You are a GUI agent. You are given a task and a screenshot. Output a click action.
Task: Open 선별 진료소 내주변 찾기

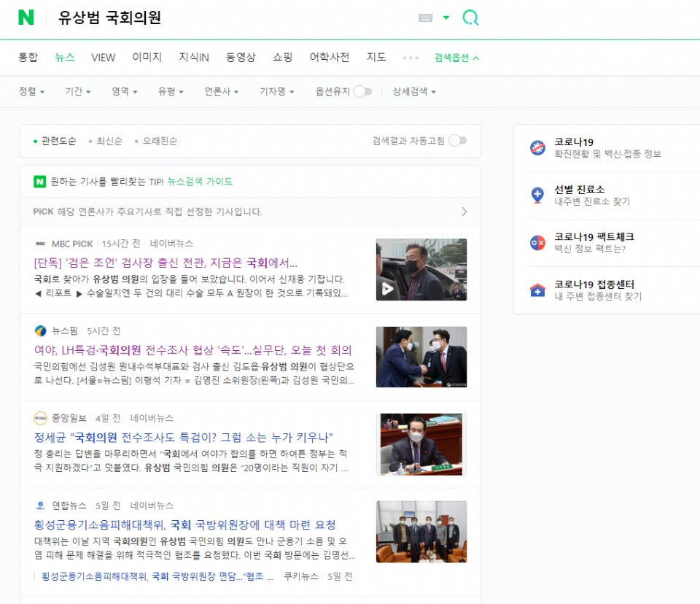(x=592, y=195)
